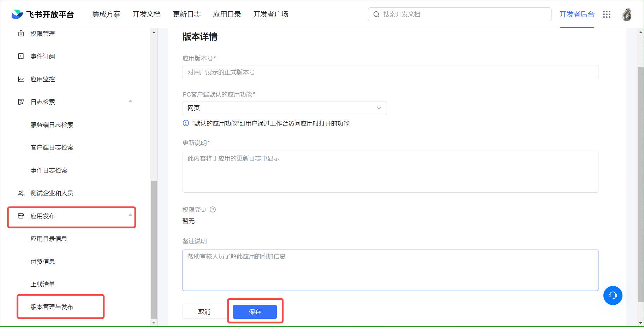
Task: Click the people icon for 测试企业和人员
Action: [21, 193]
